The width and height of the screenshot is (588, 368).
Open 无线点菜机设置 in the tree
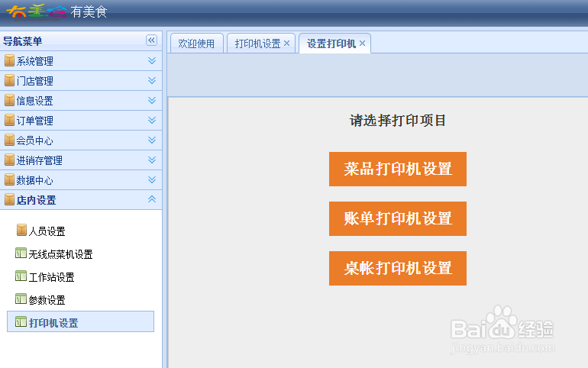pyautogui.click(x=60, y=254)
